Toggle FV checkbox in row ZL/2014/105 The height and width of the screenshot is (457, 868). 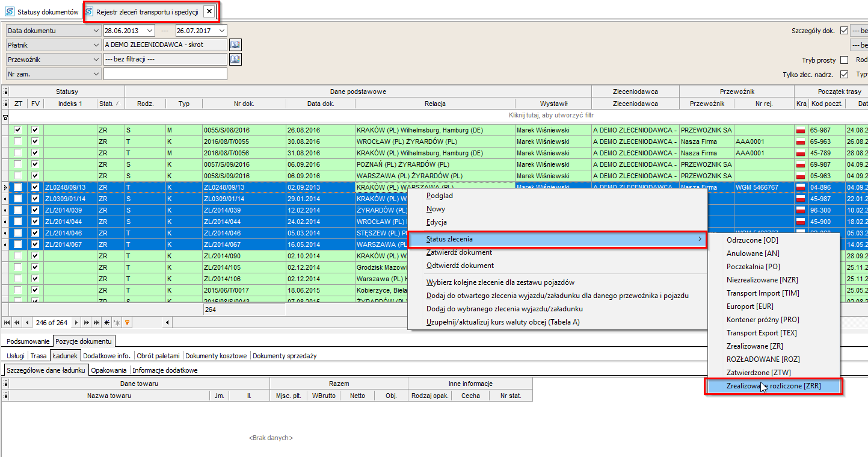coord(35,267)
